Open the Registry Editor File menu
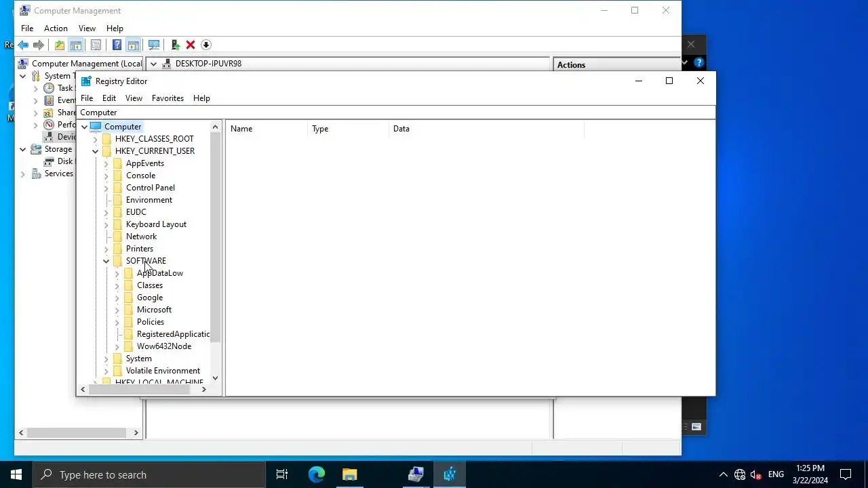Viewport: 868px width, 488px height. tap(87, 98)
